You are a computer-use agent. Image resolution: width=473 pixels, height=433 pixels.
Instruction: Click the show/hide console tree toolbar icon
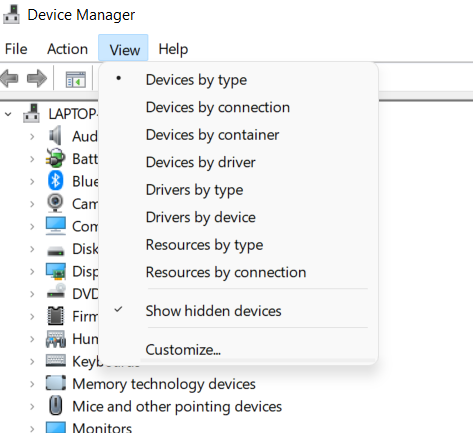pos(76,79)
